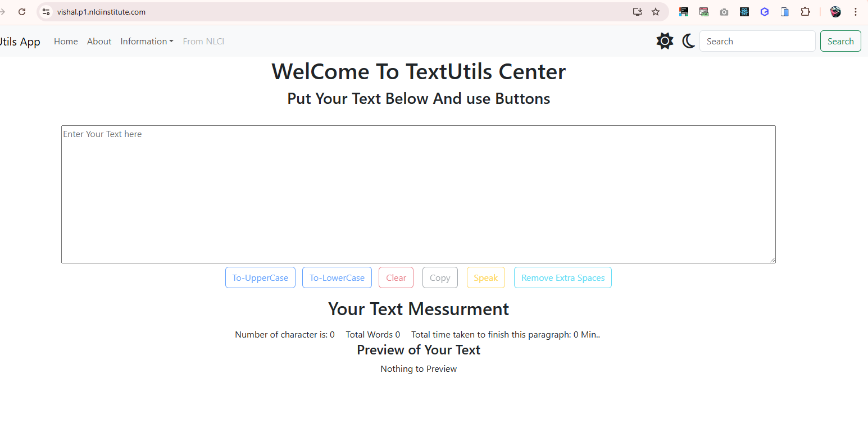Open the About page link

pyautogui.click(x=99, y=42)
